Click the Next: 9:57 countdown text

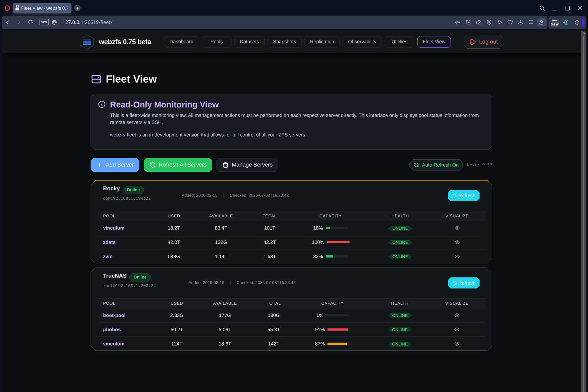tap(480, 165)
